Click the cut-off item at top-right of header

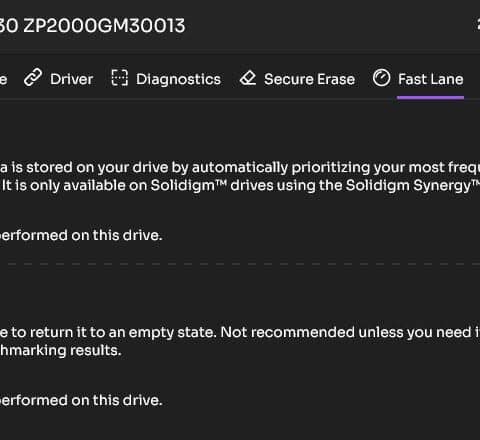coord(477,26)
